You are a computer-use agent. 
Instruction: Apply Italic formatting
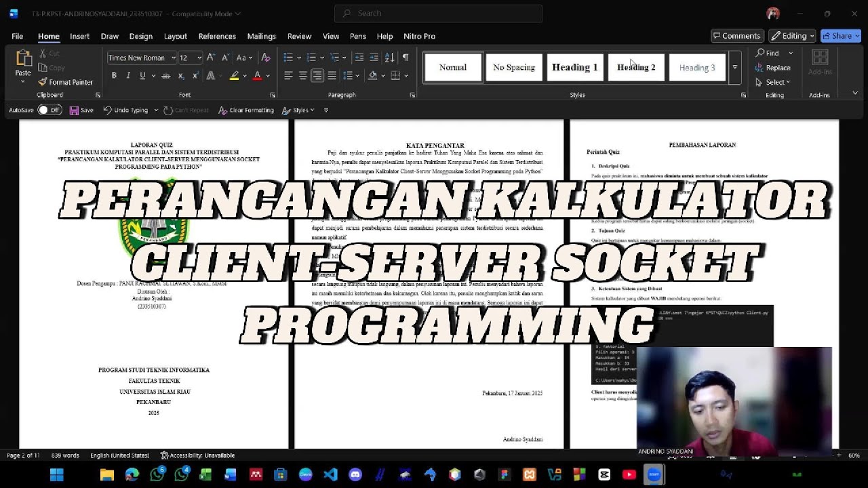(x=128, y=76)
